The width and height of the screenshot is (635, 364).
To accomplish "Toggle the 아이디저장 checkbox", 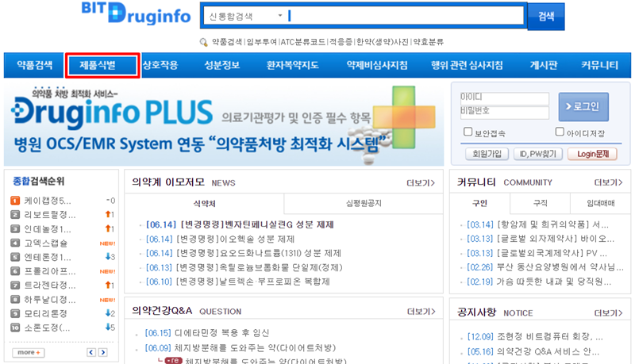I will [560, 132].
